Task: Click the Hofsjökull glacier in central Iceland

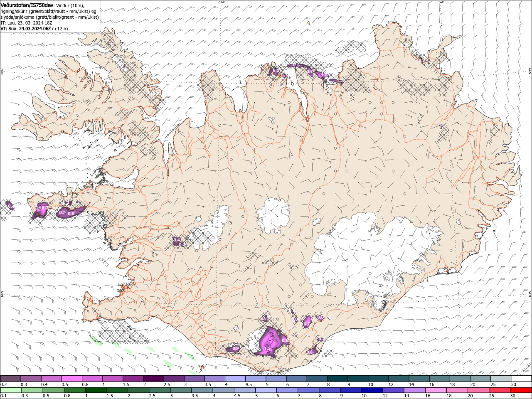Action: (273, 215)
